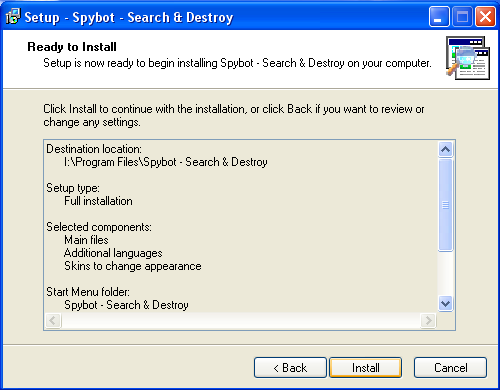The image size is (500, 390).
Task: Minimize the Setup window
Action: (x=439, y=16)
